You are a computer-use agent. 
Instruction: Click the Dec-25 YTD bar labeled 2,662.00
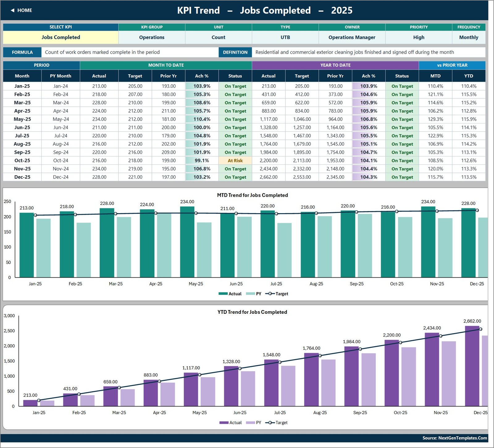tap(472, 366)
